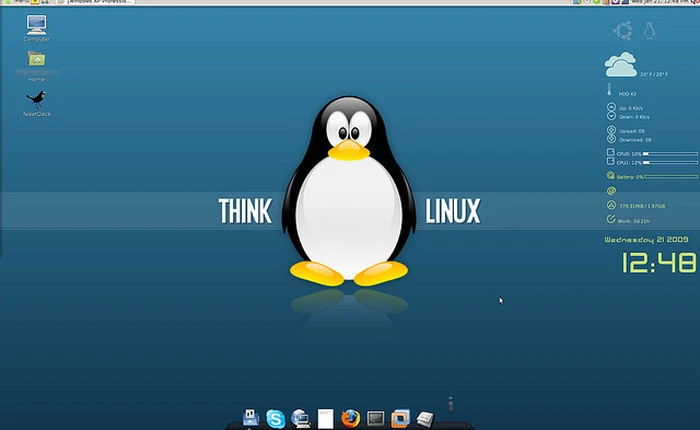Open the blank document icon in dock
700x430 pixels.
pyautogui.click(x=325, y=419)
